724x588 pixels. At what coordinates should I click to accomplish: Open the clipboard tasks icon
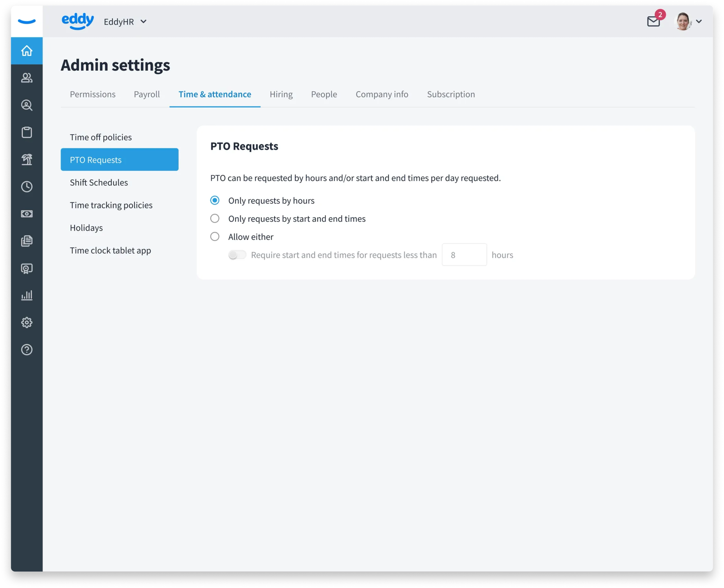click(27, 132)
